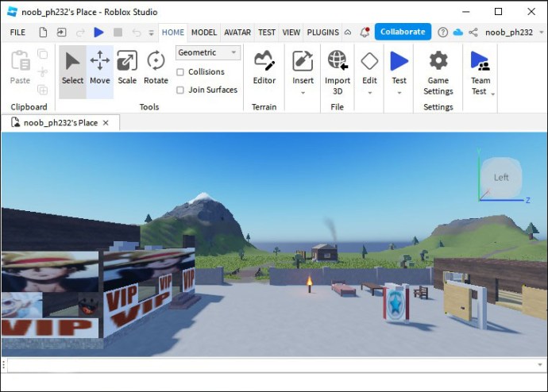
Task: Click in the command bar input field
Action: coord(272,365)
